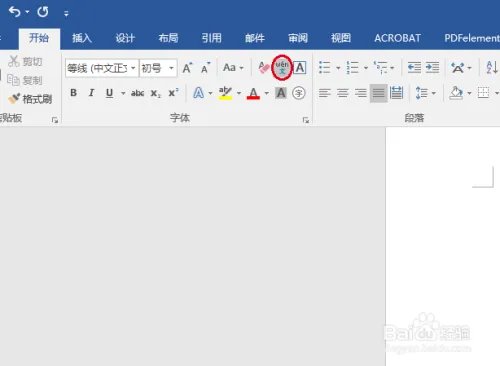This screenshot has height=366, width=500.
Task: Click the paragraph shading paint bucket
Action: [456, 93]
